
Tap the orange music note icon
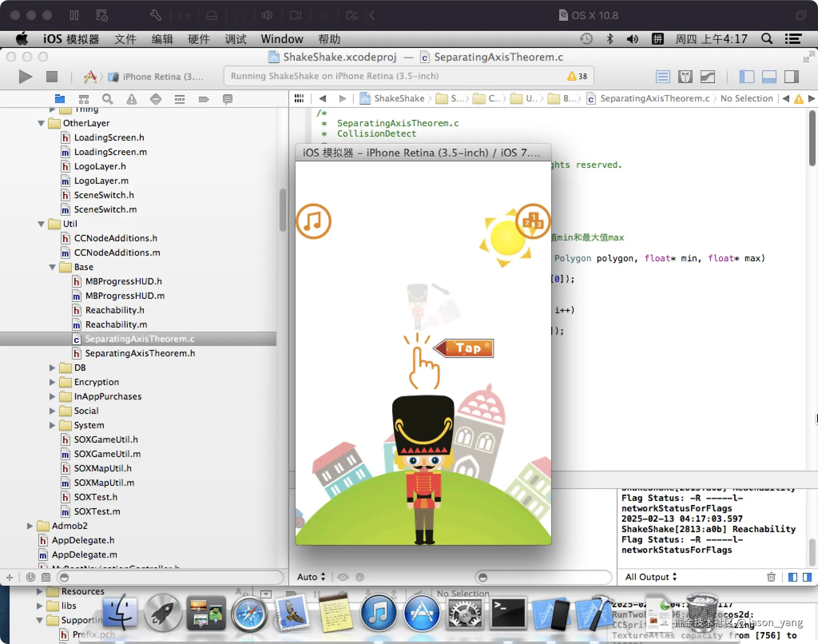point(314,221)
